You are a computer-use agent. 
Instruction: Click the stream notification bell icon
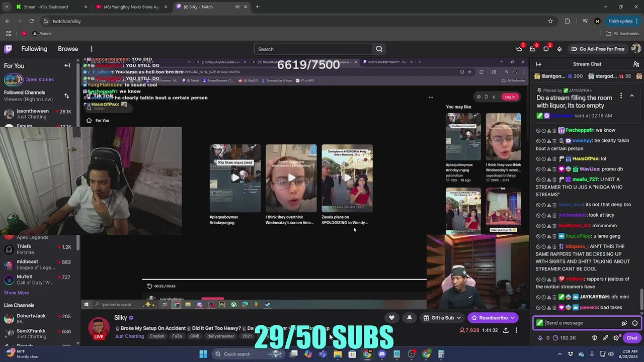tap(409, 318)
